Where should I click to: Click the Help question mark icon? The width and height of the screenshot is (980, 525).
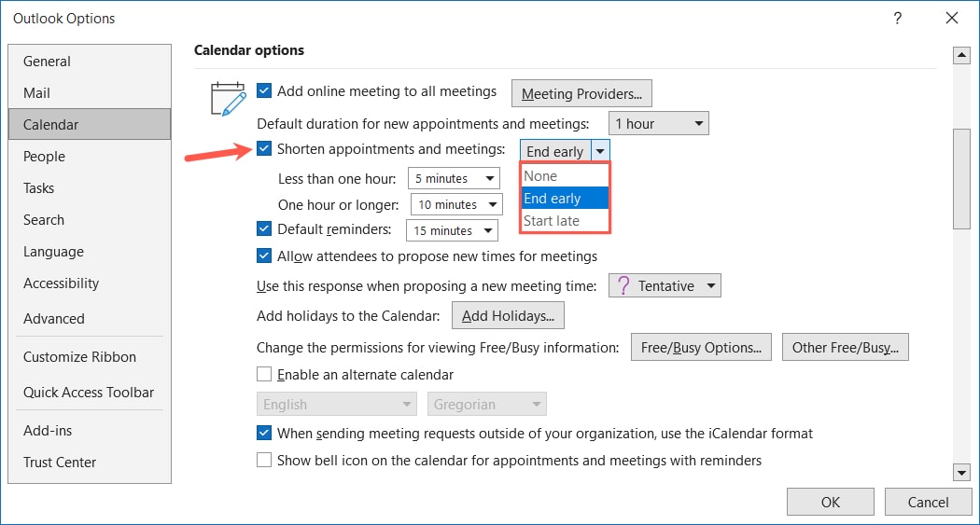click(x=898, y=18)
